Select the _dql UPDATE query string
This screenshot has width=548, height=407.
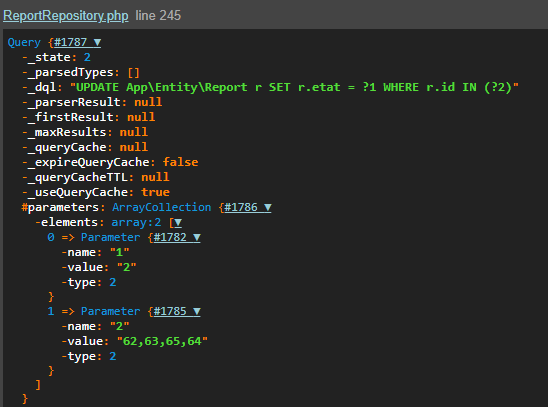click(x=294, y=87)
